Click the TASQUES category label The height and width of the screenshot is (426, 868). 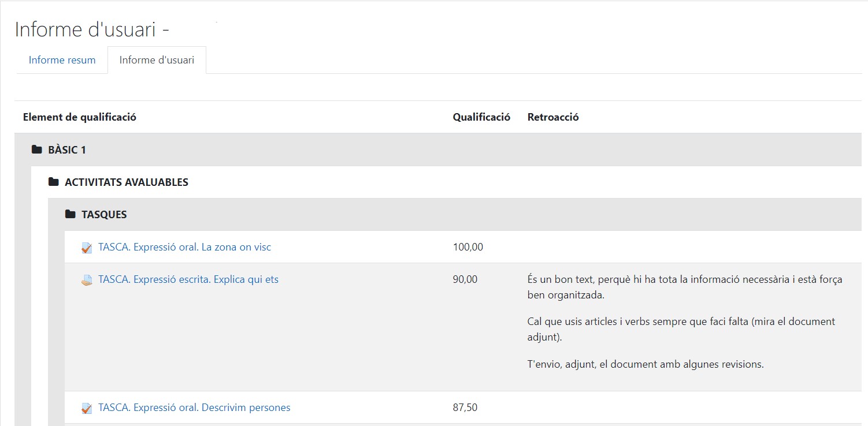(104, 215)
